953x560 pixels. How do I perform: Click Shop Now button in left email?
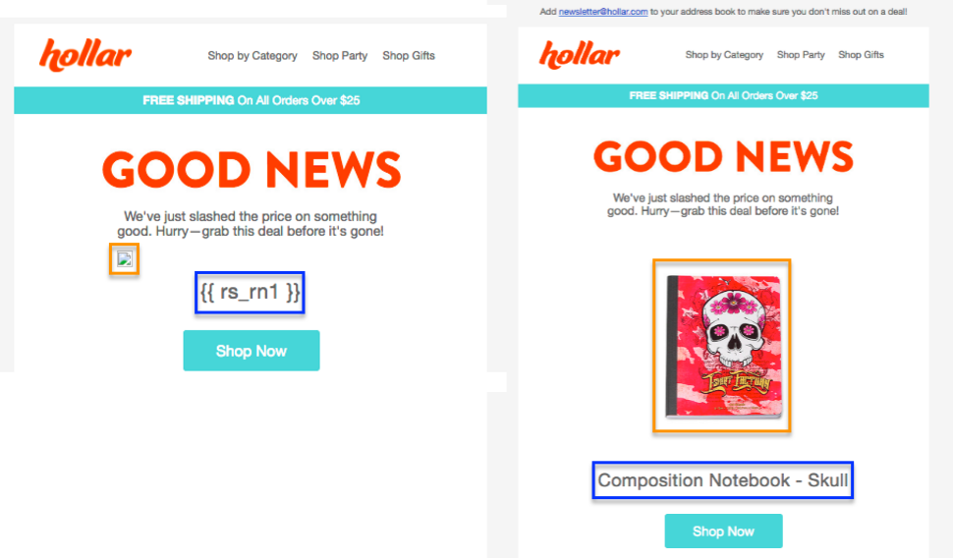click(x=251, y=351)
